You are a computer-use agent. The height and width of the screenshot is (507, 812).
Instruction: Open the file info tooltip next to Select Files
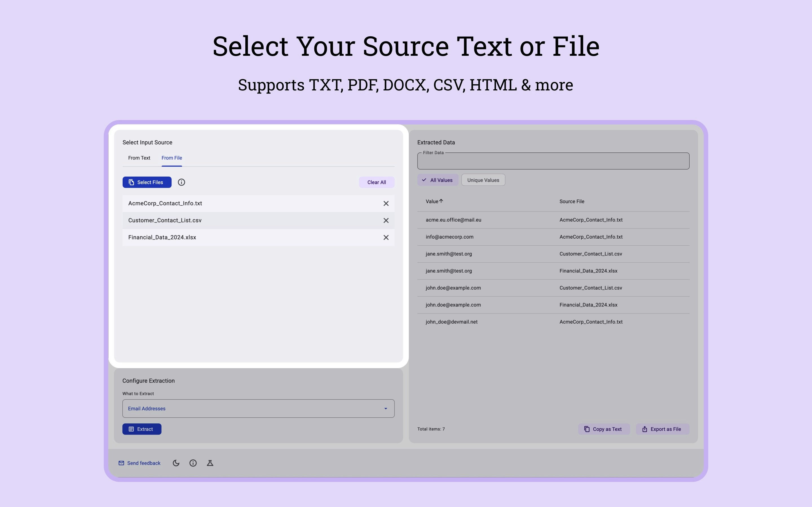(182, 182)
